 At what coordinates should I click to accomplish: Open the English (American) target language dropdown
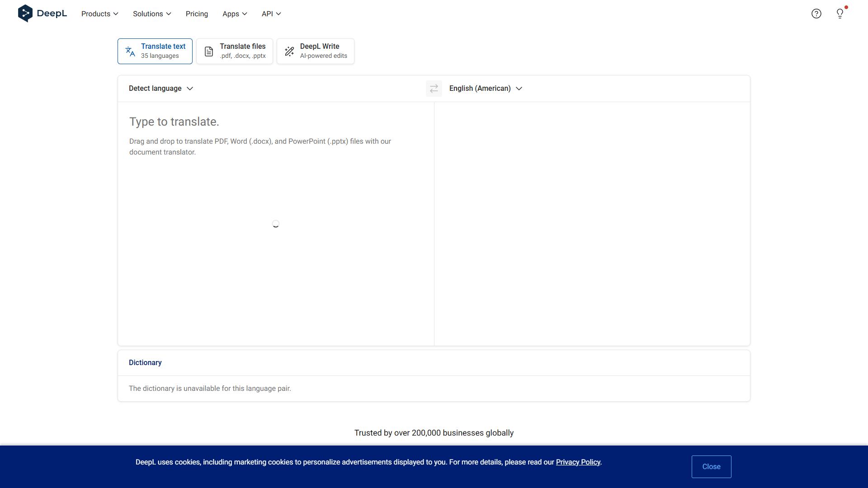pyautogui.click(x=486, y=89)
